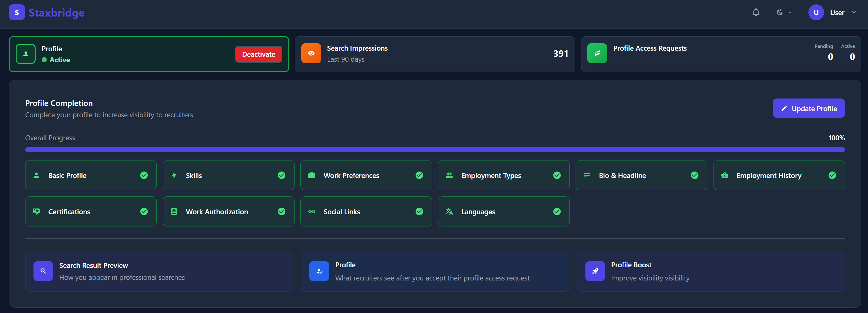The height and width of the screenshot is (313, 868).
Task: Click the Languages translation icon
Action: point(449,211)
